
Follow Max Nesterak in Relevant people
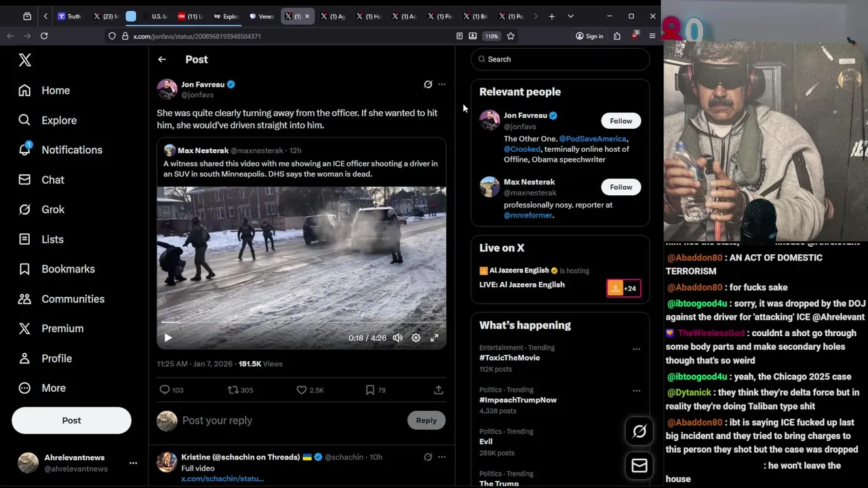coord(620,187)
